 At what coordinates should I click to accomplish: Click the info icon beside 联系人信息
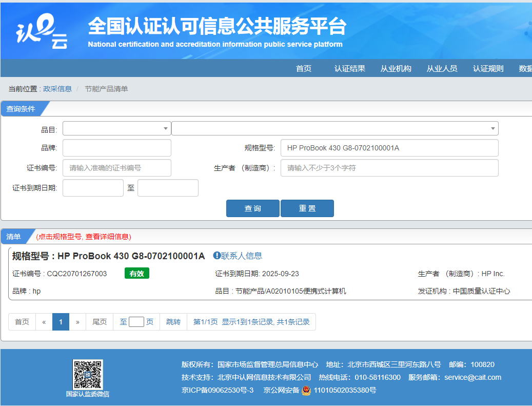point(216,256)
